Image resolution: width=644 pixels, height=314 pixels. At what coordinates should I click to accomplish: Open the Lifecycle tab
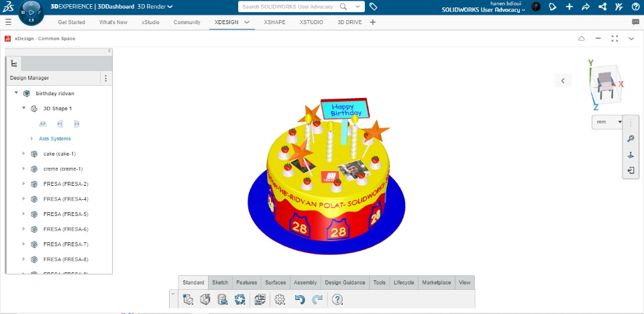tap(404, 282)
